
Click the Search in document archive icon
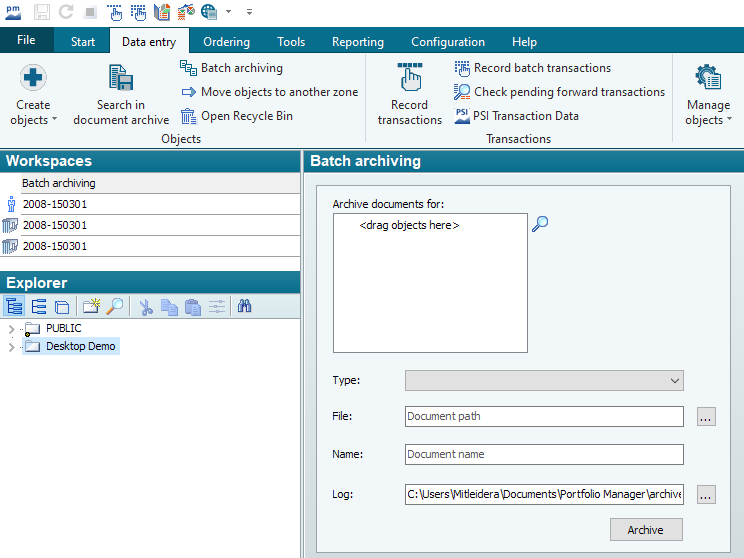tap(121, 80)
